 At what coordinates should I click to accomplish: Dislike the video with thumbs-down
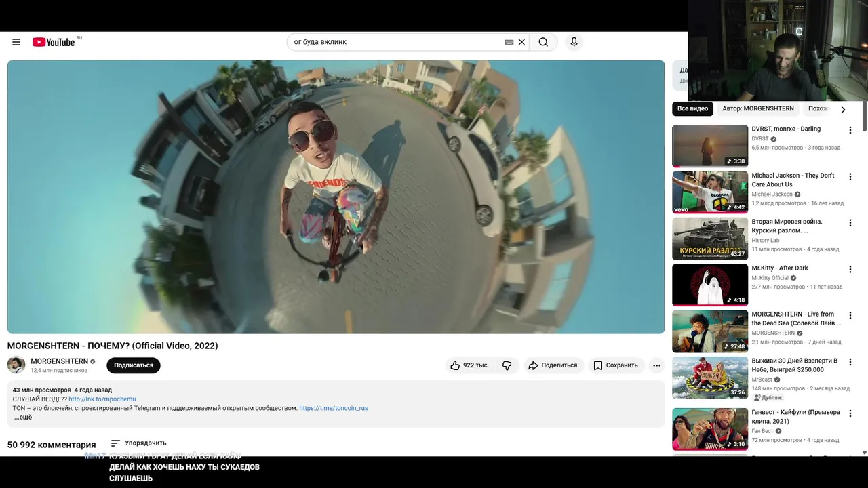(507, 365)
